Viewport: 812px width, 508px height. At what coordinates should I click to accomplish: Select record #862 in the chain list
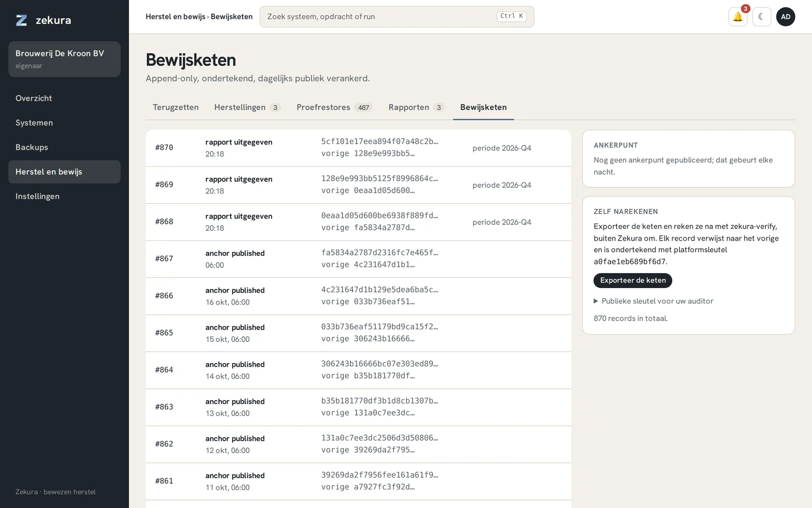[x=358, y=444]
